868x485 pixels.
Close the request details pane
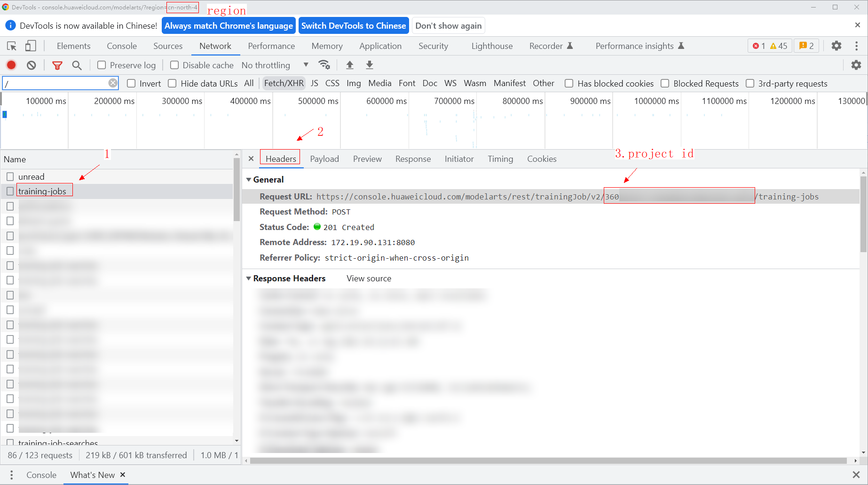click(x=251, y=159)
